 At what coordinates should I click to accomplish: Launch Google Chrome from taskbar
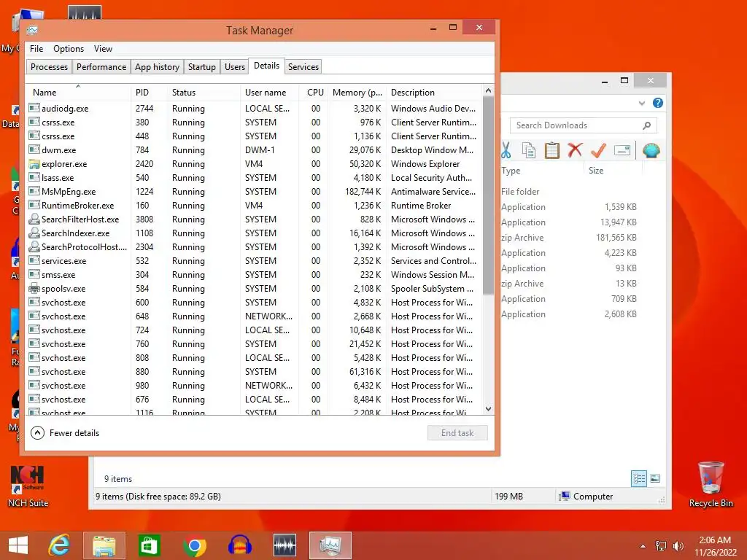194,545
